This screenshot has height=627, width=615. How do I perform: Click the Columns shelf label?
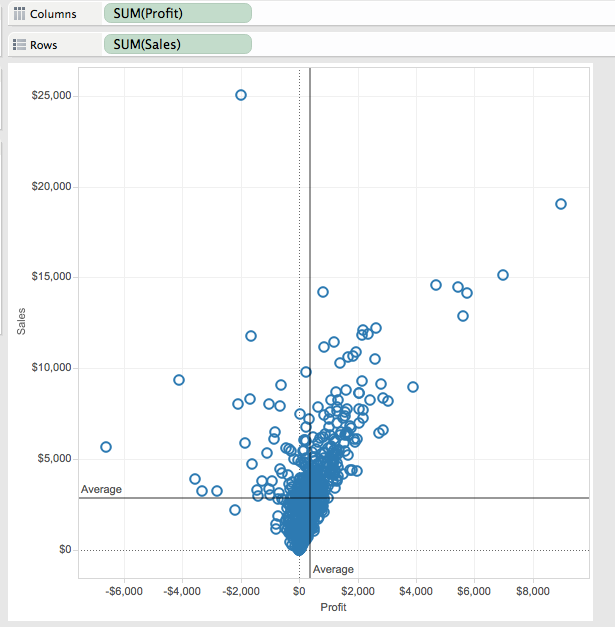53,13
